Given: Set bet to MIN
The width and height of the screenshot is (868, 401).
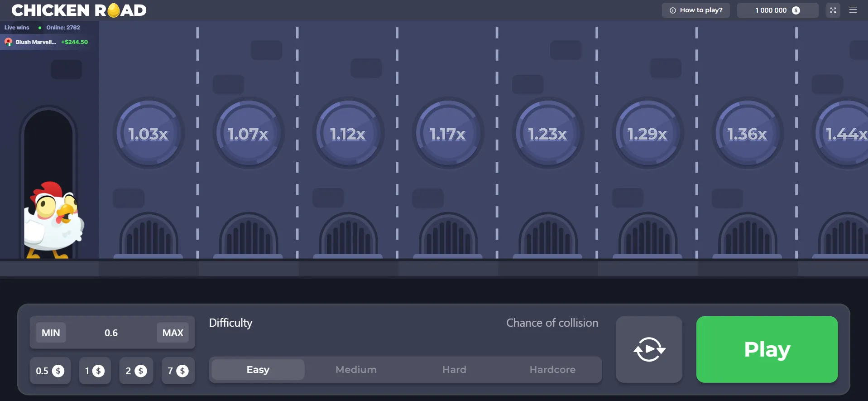Looking at the screenshot, I should 51,333.
